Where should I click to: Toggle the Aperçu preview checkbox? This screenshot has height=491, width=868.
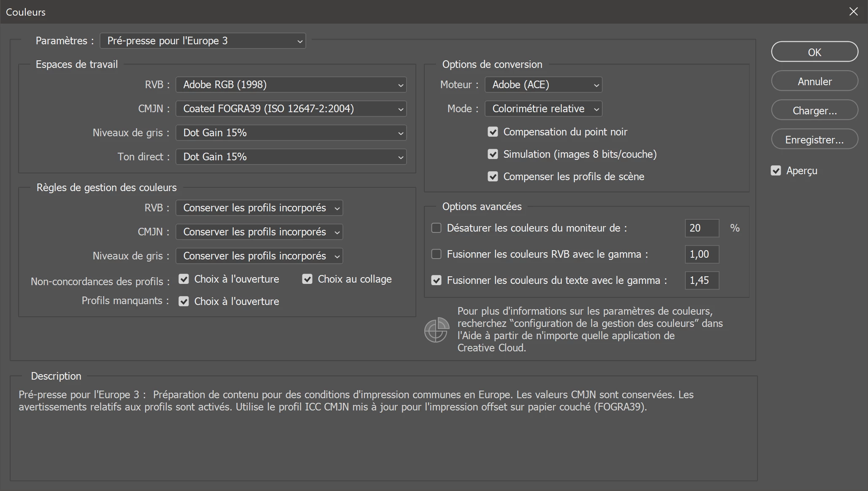click(776, 171)
